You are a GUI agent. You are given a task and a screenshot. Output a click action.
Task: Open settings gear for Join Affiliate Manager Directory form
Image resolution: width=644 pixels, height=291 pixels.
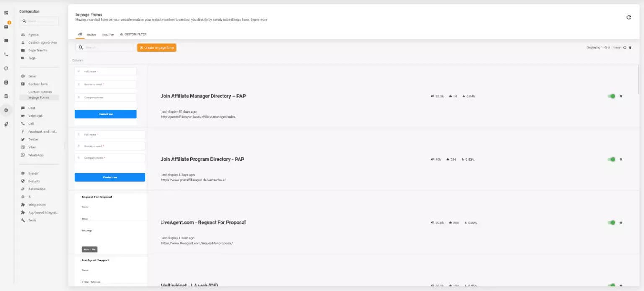(621, 96)
